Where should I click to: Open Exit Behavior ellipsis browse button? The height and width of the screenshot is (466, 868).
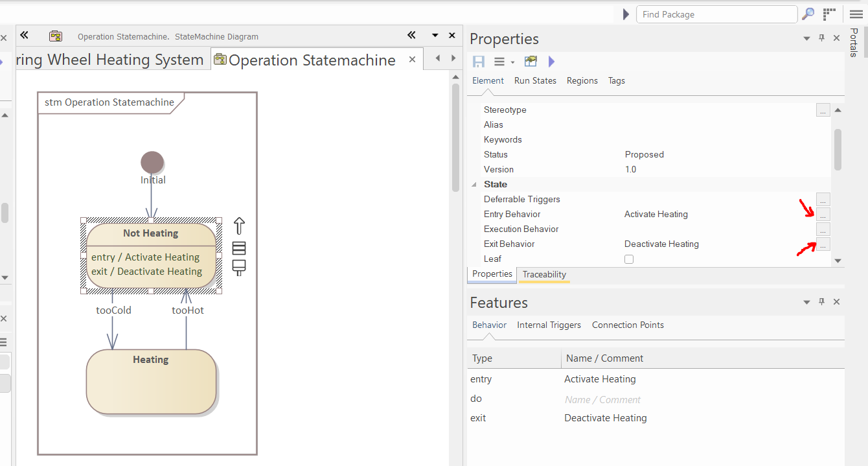(x=823, y=244)
